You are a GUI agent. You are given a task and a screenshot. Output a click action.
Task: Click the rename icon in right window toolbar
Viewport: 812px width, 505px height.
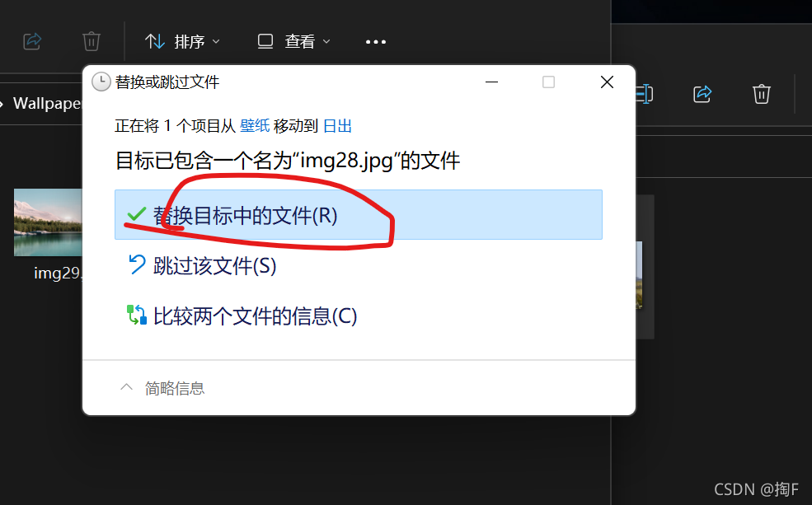coord(644,94)
